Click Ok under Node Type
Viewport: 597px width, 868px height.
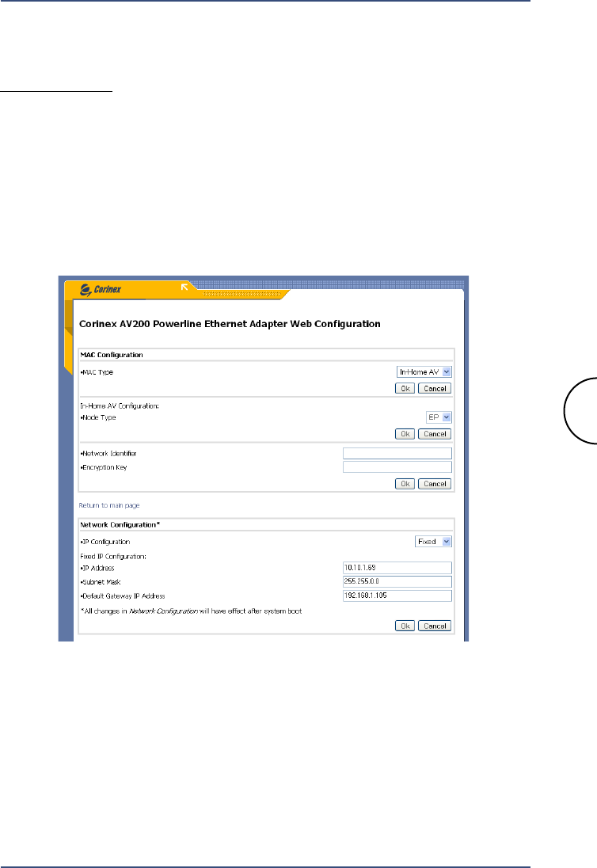tap(405, 434)
